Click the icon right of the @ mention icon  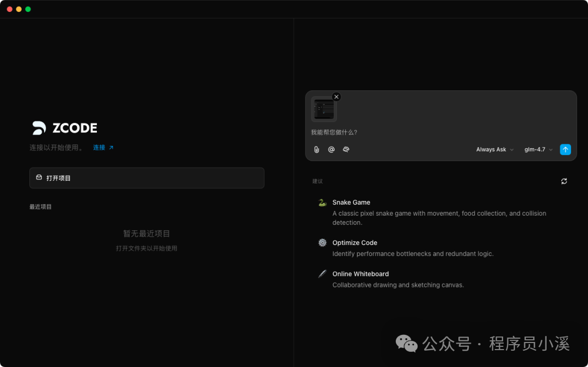346,150
